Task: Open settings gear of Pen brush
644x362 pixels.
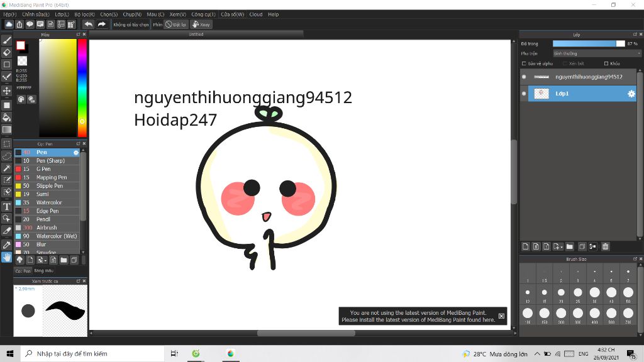Action: 76,153
